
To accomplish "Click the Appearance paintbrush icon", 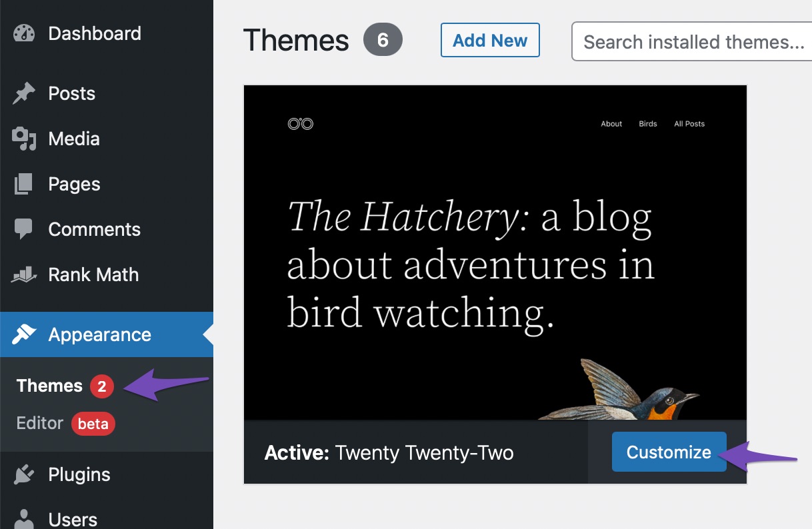I will [24, 334].
